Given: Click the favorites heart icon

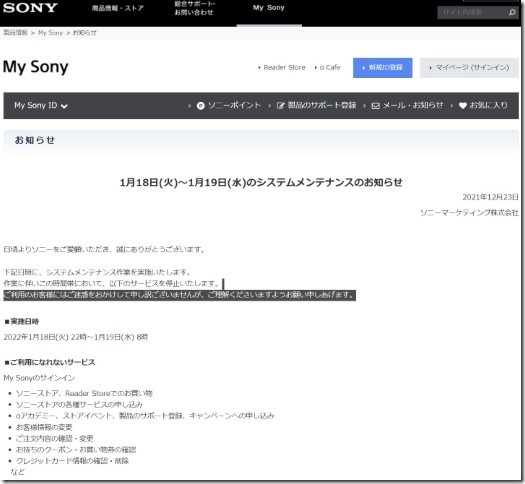Looking at the screenshot, I should pos(463,106).
